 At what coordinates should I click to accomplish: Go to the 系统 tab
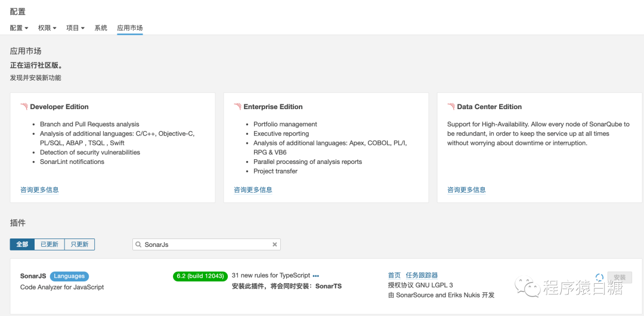pyautogui.click(x=101, y=28)
